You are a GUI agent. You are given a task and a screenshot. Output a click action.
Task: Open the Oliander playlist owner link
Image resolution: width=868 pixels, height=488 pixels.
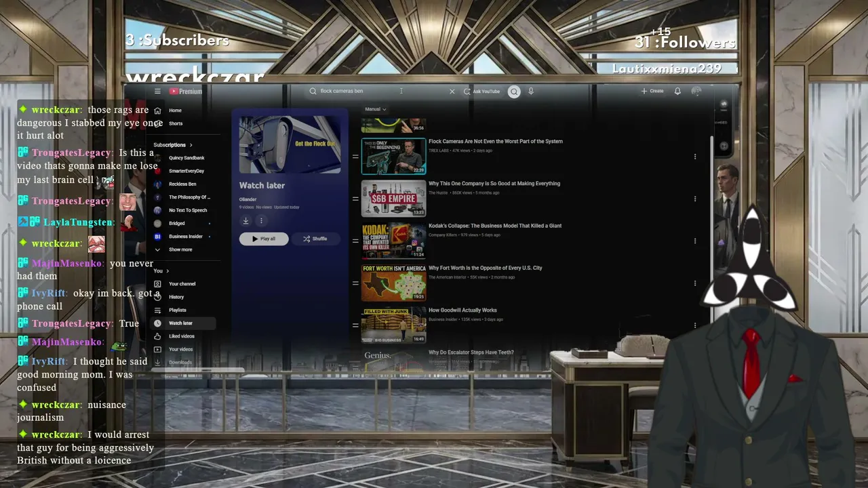[x=248, y=199]
